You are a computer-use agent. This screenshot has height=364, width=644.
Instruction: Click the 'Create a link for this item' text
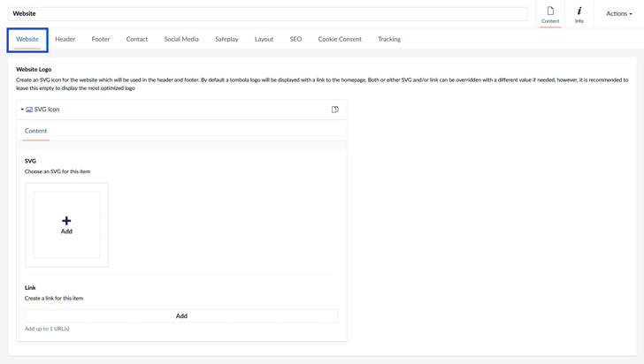click(x=54, y=299)
